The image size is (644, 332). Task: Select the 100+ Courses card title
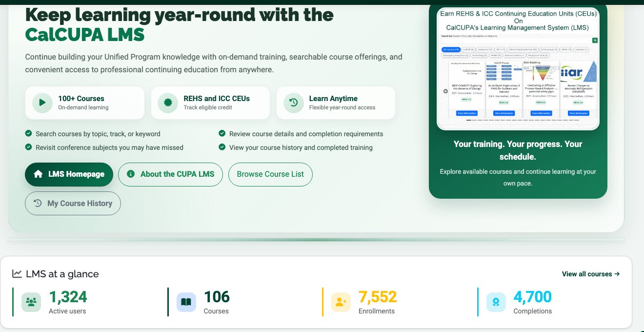(81, 99)
